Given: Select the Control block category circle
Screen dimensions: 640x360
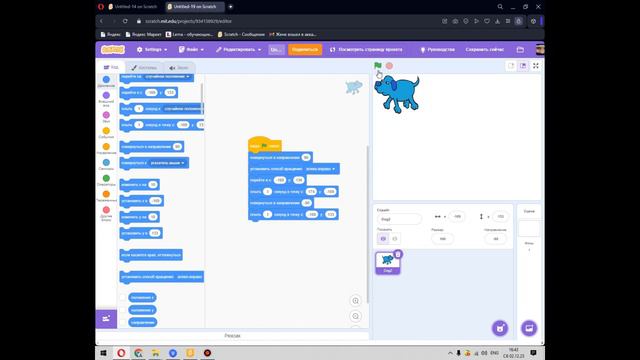Looking at the screenshot, I should click(x=106, y=147).
